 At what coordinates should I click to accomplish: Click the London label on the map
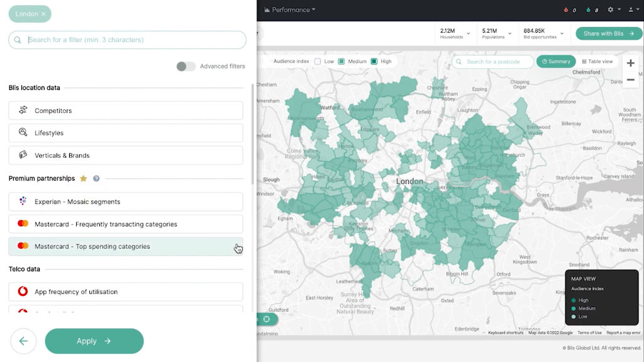click(x=409, y=181)
